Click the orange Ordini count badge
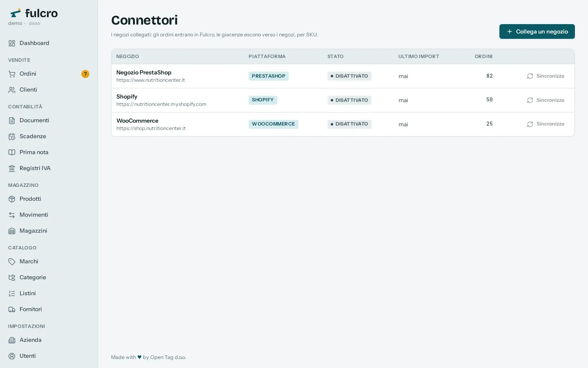 [x=85, y=74]
